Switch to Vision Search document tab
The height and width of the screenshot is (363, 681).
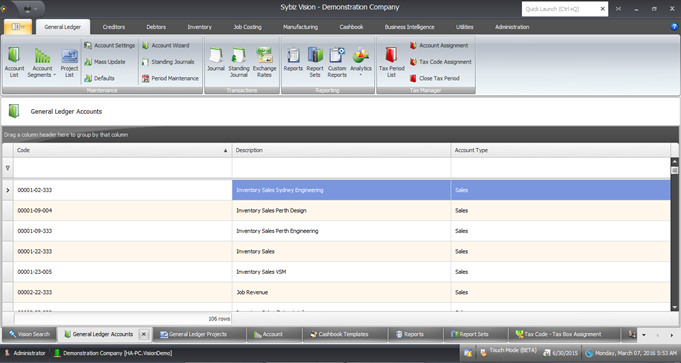coord(30,334)
